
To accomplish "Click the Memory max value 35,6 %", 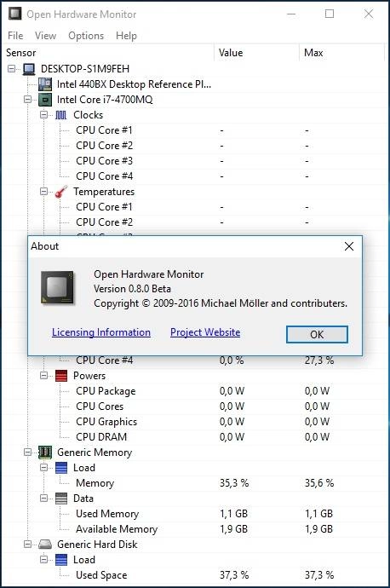I will [319, 483].
